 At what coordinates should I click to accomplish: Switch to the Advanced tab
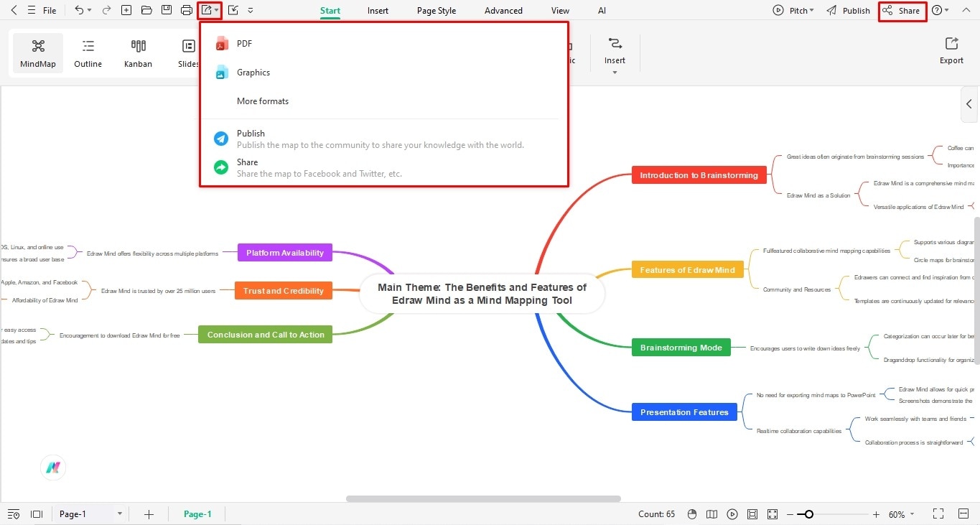pyautogui.click(x=503, y=11)
